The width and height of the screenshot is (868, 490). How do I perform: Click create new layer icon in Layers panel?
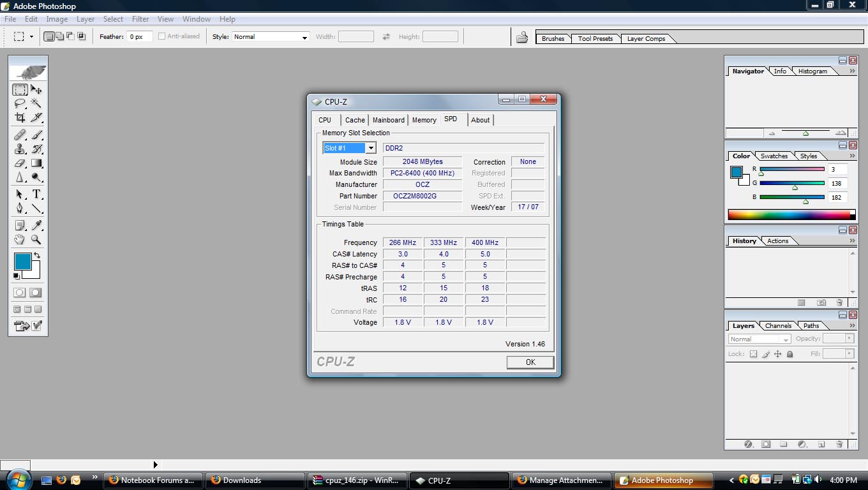point(822,444)
